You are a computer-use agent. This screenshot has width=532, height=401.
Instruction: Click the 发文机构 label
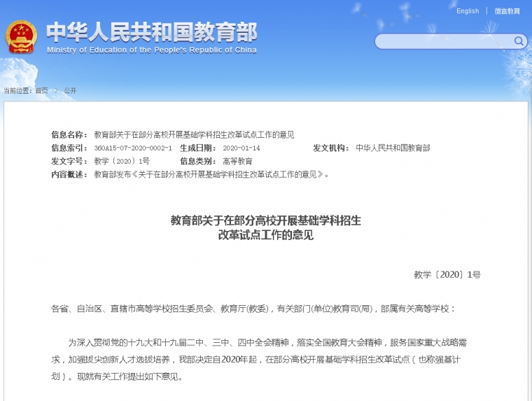click(331, 148)
